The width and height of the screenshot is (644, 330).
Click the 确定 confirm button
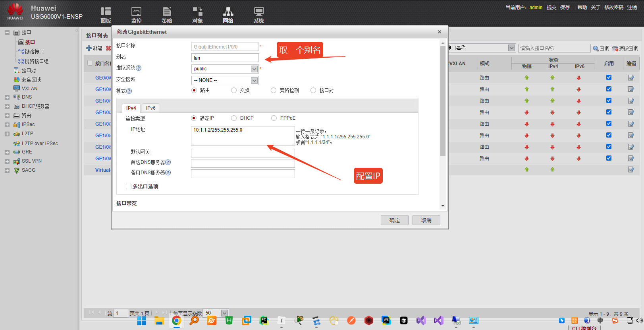395,220
